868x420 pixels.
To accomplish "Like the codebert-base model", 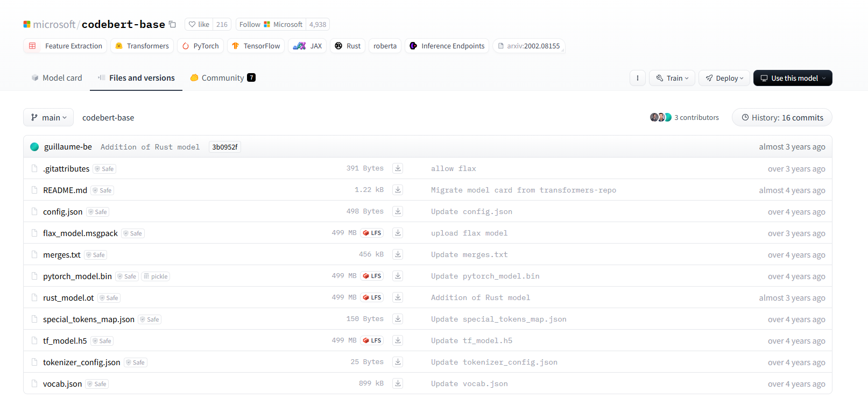I will point(199,24).
